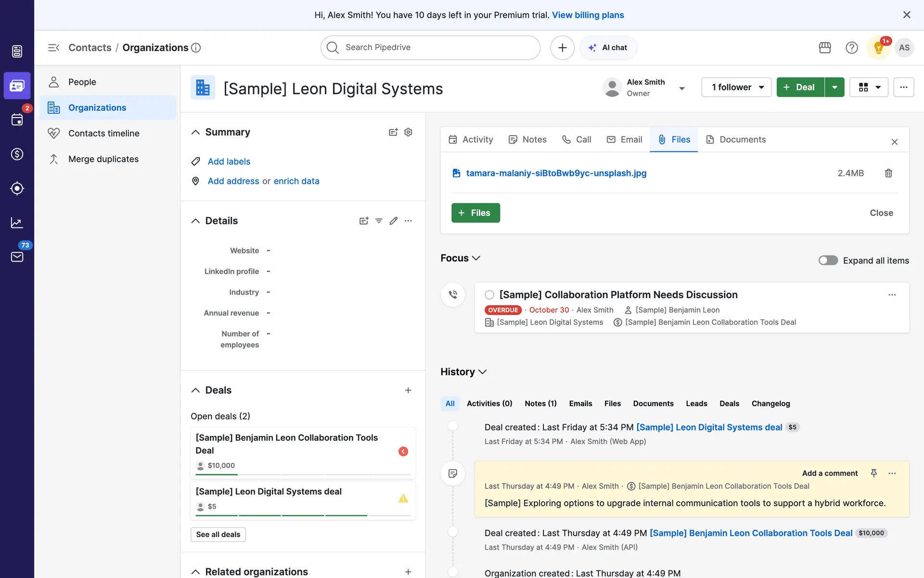This screenshot has width=924, height=578.
Task: Click the Marketplace store icon in header
Action: [x=825, y=48]
